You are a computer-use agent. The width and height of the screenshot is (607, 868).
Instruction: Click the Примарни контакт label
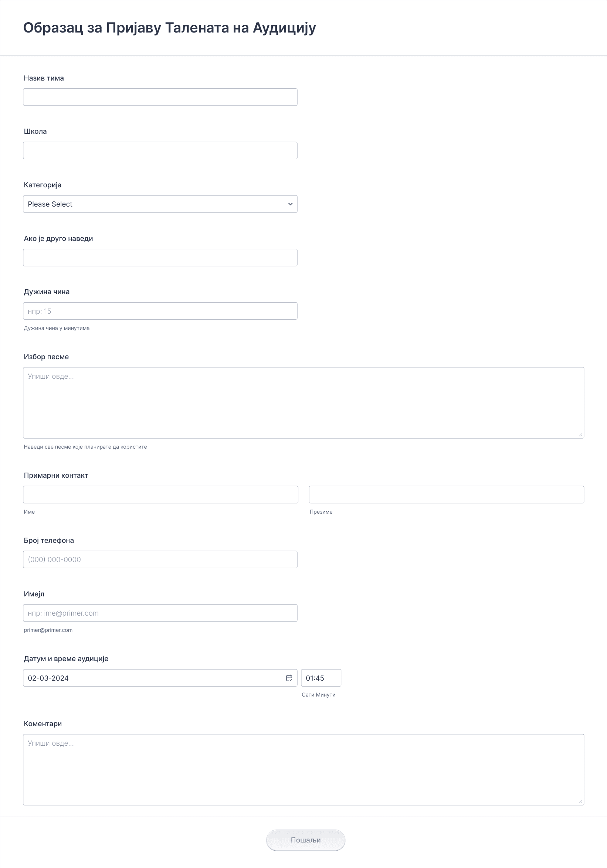tap(56, 475)
